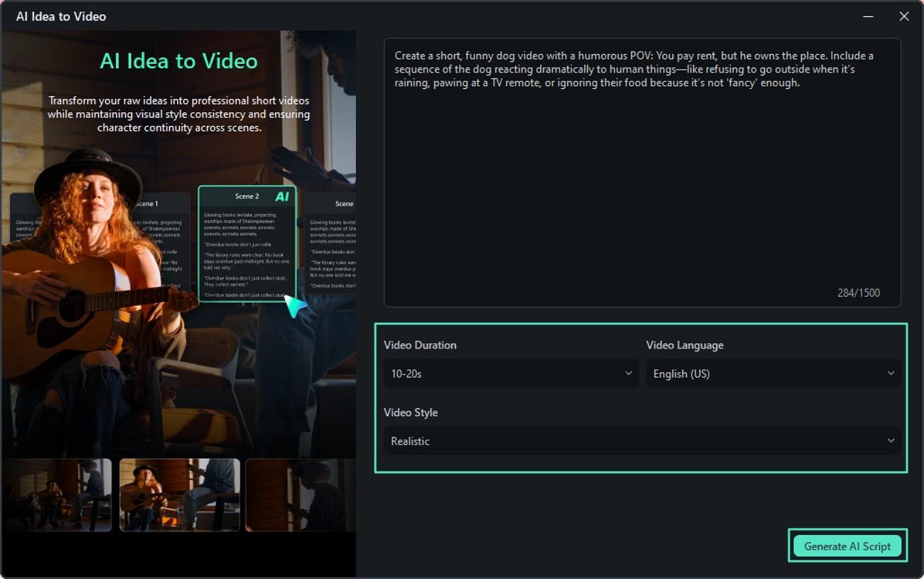Click the highlighted Scene 2 card

pos(247,244)
